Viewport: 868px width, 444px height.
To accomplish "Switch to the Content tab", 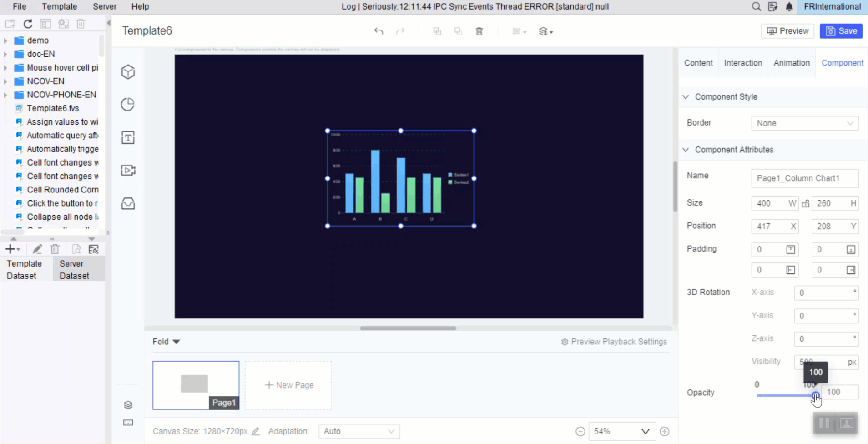I will 698,63.
